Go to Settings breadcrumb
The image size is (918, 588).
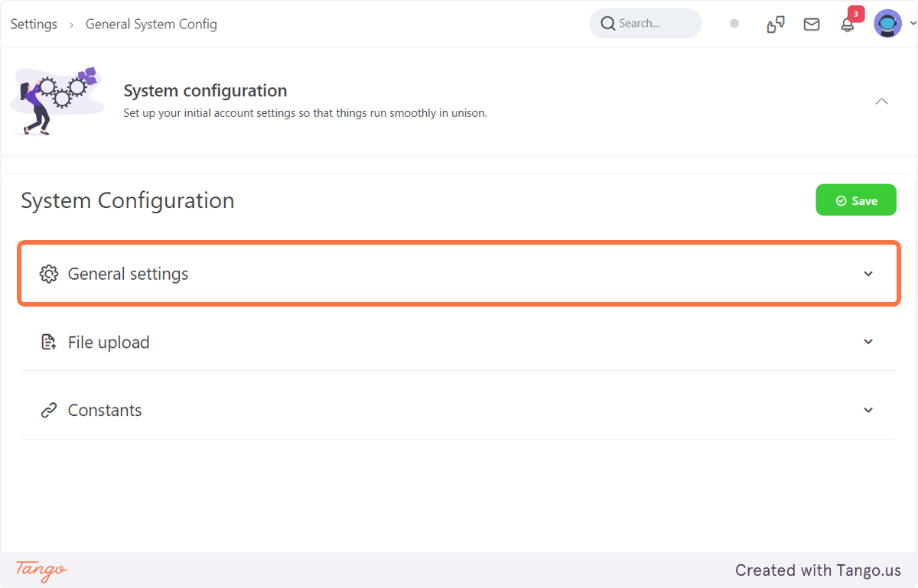(34, 24)
